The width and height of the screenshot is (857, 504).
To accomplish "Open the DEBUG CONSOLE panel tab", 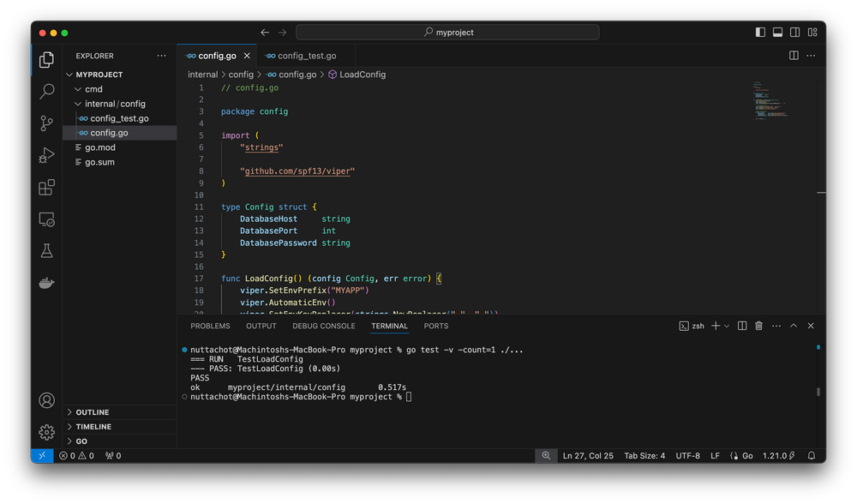I will point(323,326).
